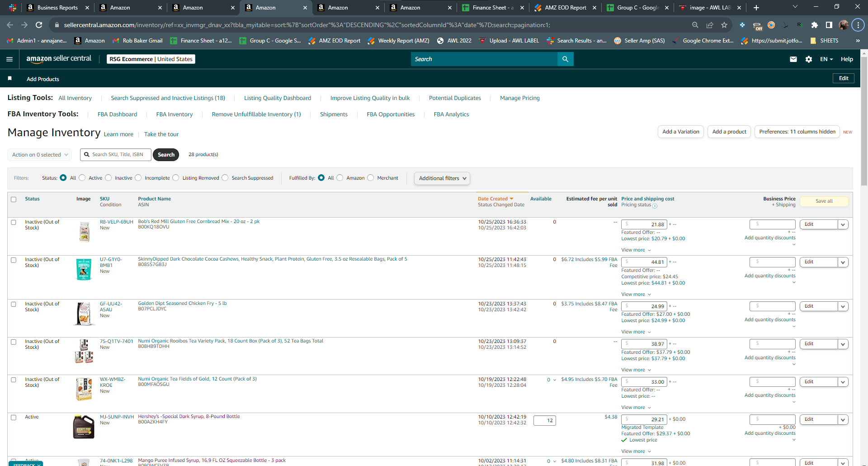Filter by Fulfilled By Amazon radio
The image size is (868, 466).
(340, 178)
